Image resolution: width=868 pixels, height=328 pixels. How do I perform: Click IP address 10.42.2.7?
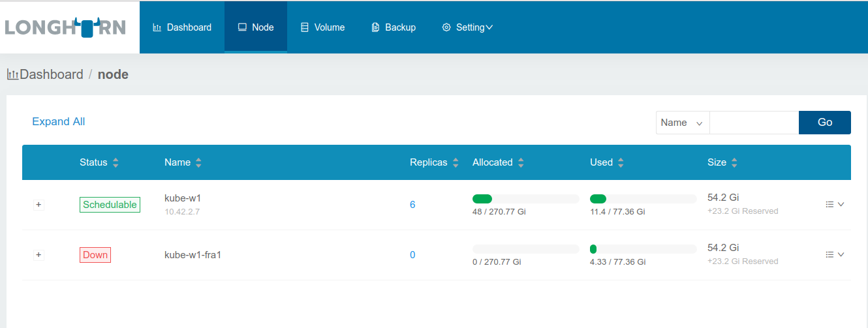182,211
